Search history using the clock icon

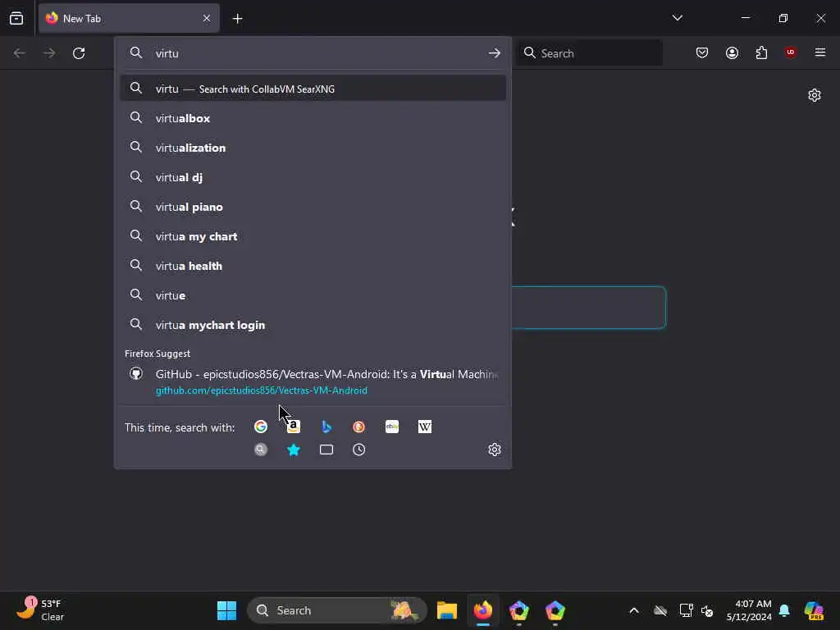click(359, 450)
